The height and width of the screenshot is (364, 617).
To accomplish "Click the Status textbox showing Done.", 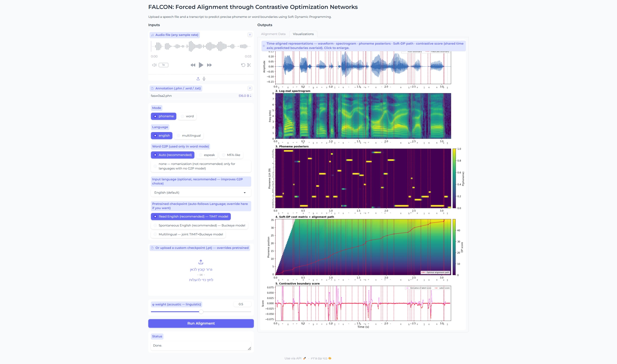I will click(201, 346).
